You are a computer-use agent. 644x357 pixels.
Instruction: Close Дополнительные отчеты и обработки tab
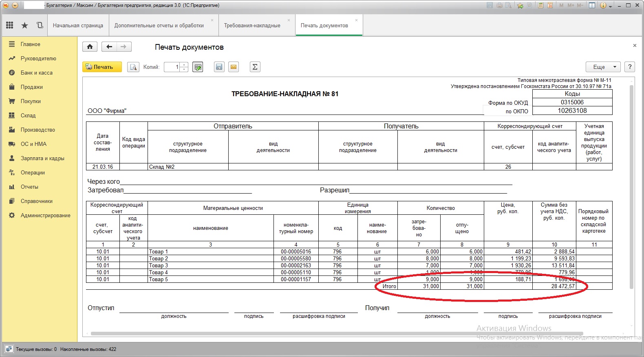coord(212,20)
